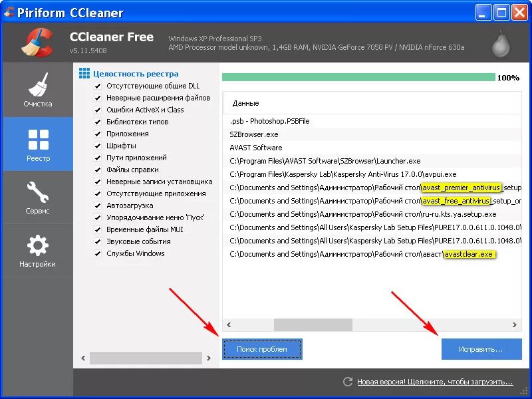Select the .psb - Photoshop.PSBFile row
This screenshot has height=399, width=532.
pyautogui.click(x=372, y=121)
